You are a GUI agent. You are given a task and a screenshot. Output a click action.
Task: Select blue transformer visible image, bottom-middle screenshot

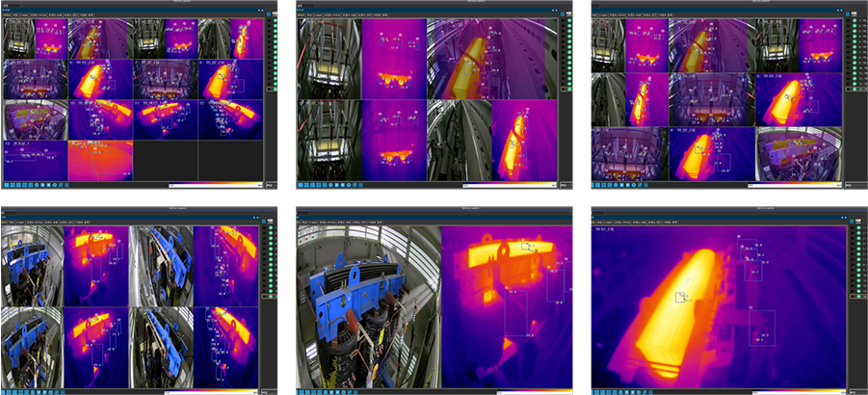369,306
